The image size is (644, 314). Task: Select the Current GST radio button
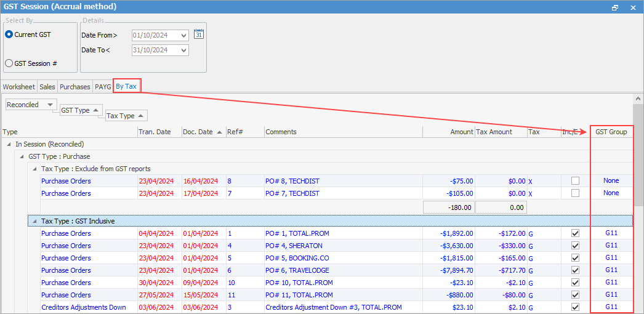[x=9, y=34]
